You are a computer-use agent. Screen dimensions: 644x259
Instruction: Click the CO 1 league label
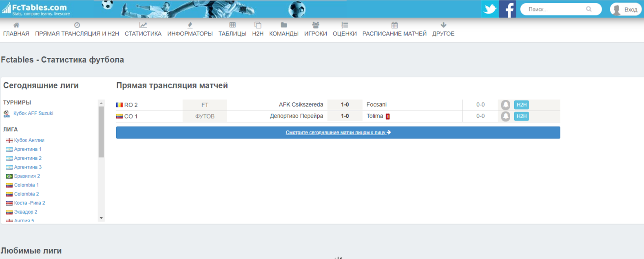(x=131, y=116)
